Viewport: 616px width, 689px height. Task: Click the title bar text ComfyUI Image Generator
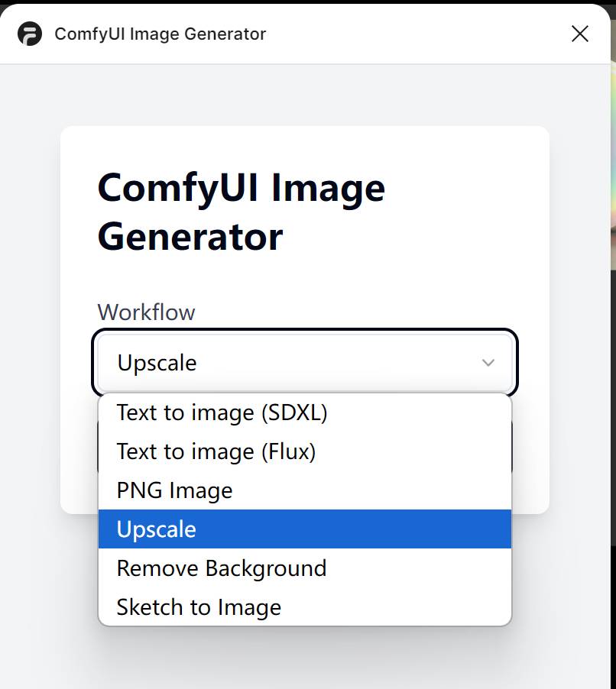(160, 34)
